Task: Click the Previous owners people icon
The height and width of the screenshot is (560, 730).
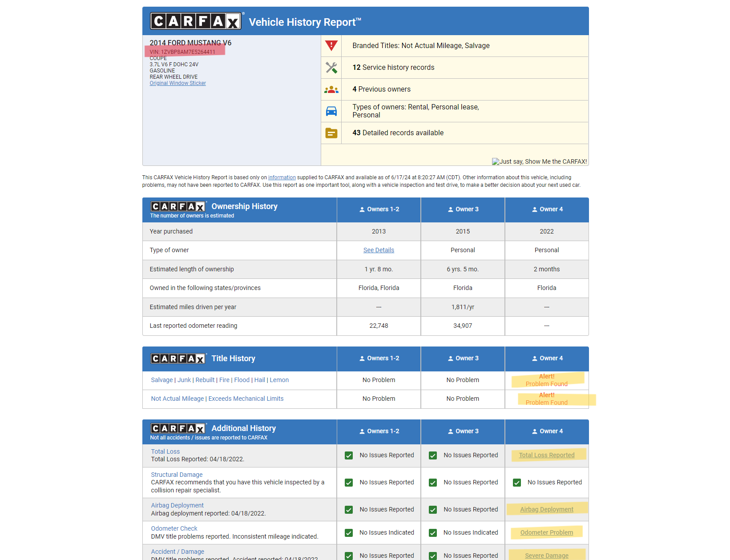Action: [x=331, y=89]
